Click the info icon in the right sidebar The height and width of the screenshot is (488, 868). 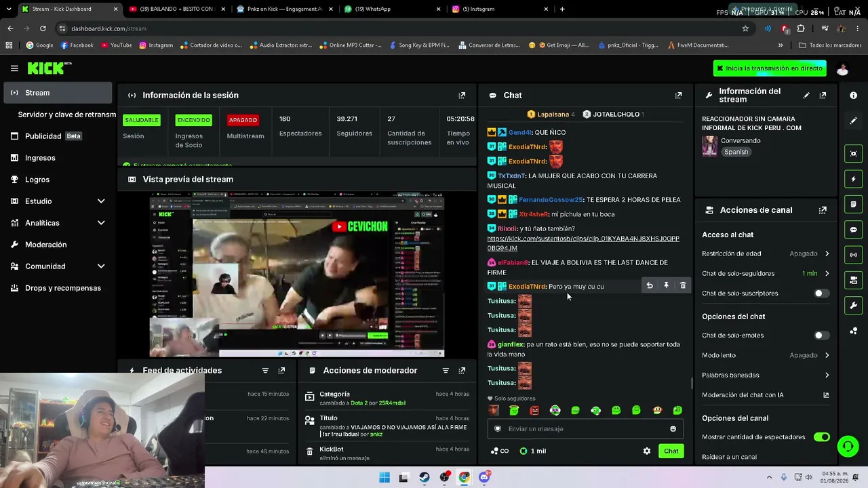click(853, 96)
